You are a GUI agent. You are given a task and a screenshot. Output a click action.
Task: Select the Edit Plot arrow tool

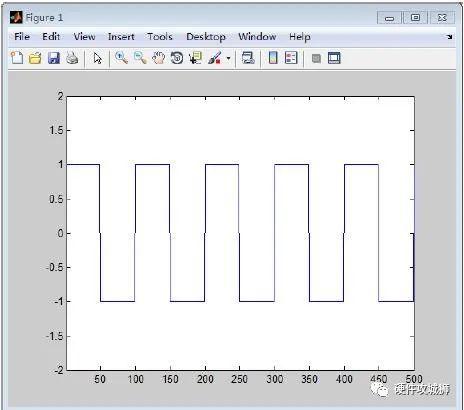[97, 58]
